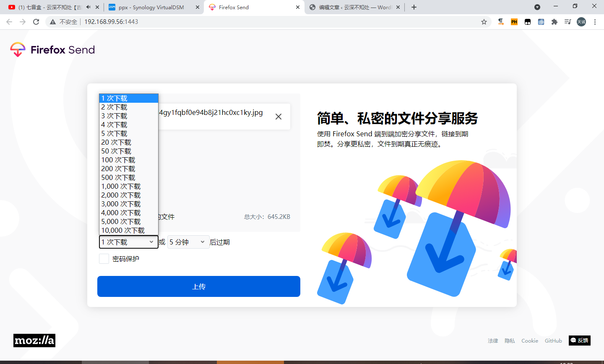Open the Chrome three-dot menu

595,22
